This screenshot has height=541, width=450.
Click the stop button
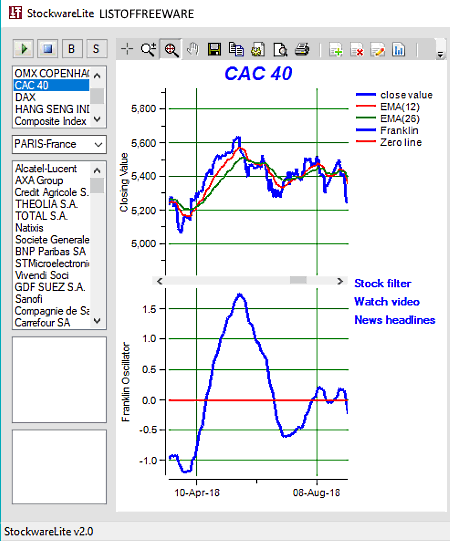(48, 49)
